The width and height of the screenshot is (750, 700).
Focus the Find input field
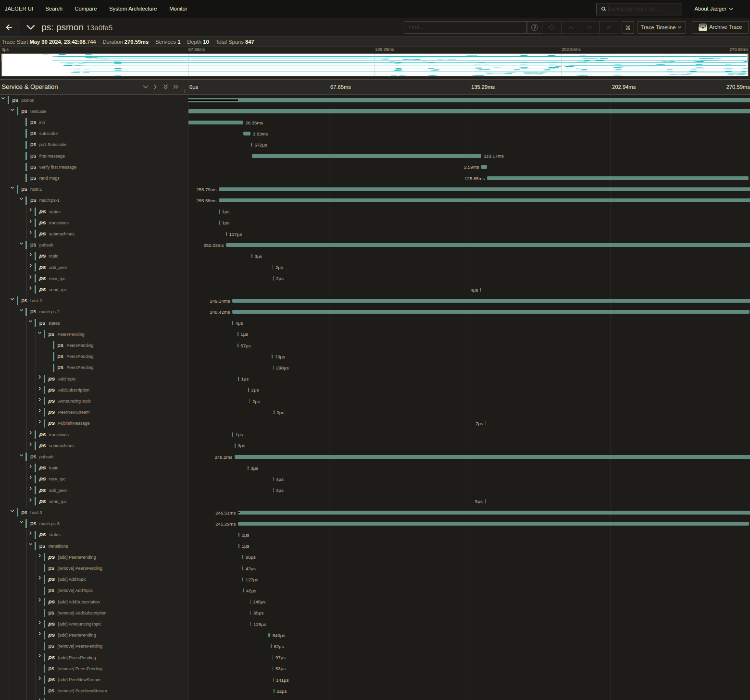tap(465, 27)
